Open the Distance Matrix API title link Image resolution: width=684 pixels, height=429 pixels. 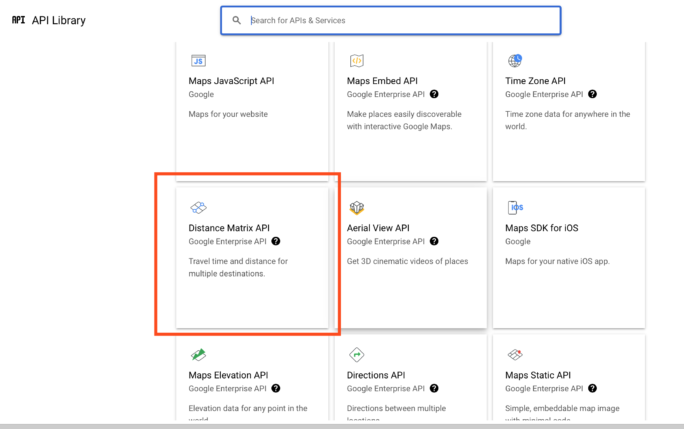tap(229, 228)
